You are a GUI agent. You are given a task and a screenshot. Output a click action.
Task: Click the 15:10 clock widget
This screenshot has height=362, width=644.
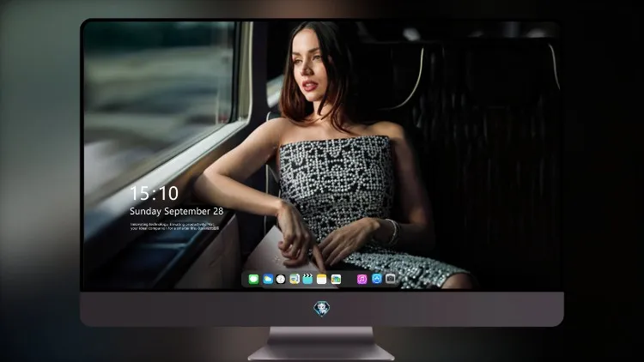tap(154, 193)
